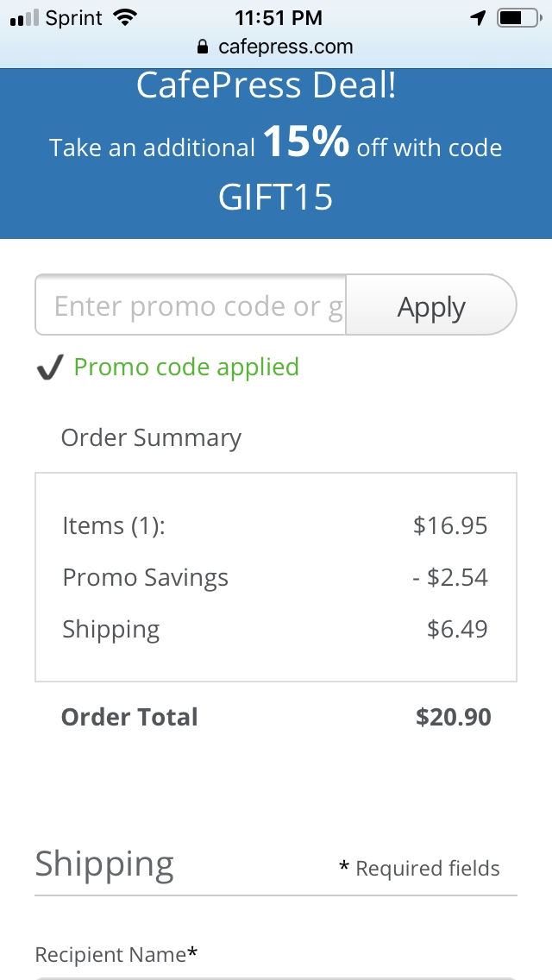Tap the Sprint carrier label
Image resolution: width=552 pixels, height=980 pixels.
point(72,18)
